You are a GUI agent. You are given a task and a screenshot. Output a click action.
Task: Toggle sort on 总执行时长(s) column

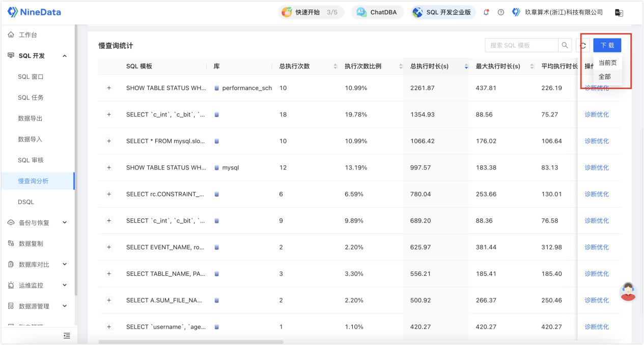(x=466, y=67)
